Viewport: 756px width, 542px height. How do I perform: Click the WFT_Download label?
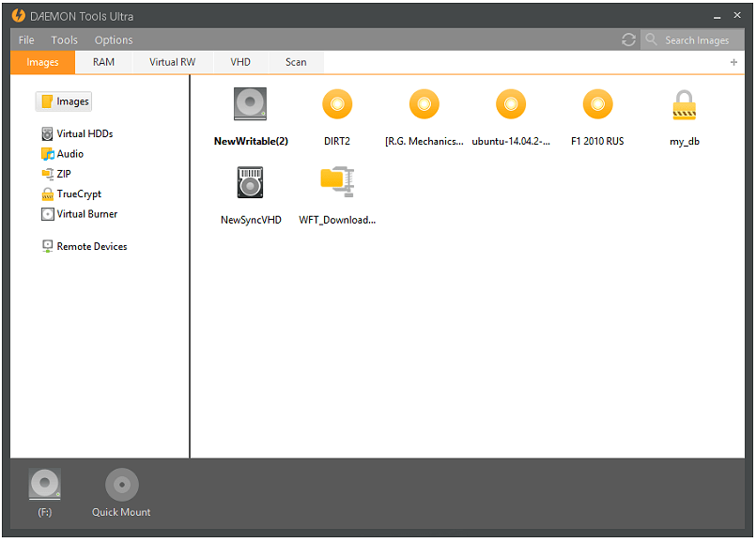point(337,221)
